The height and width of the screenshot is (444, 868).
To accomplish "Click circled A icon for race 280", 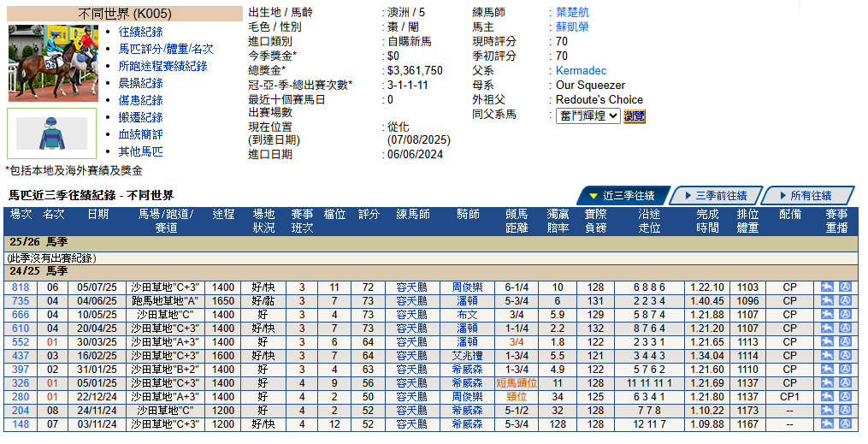I will [845, 396].
